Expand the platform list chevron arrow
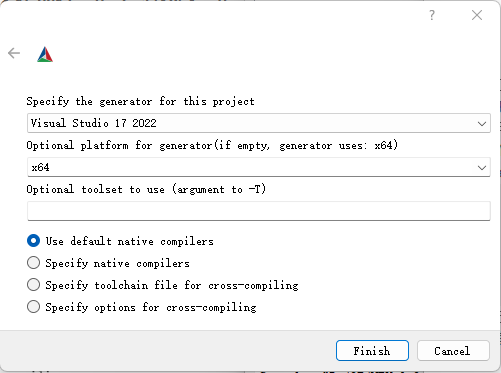 [x=482, y=168]
